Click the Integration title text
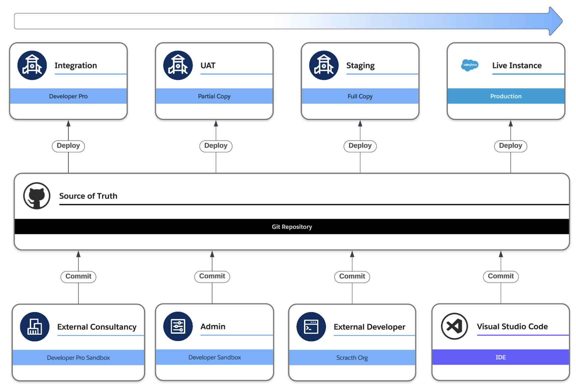This screenshot has width=576, height=392. tap(76, 66)
